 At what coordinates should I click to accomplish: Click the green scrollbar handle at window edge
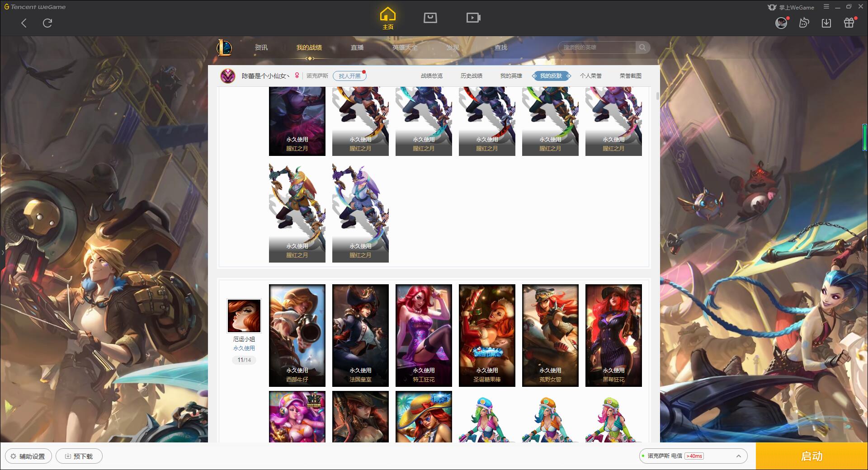865,137
